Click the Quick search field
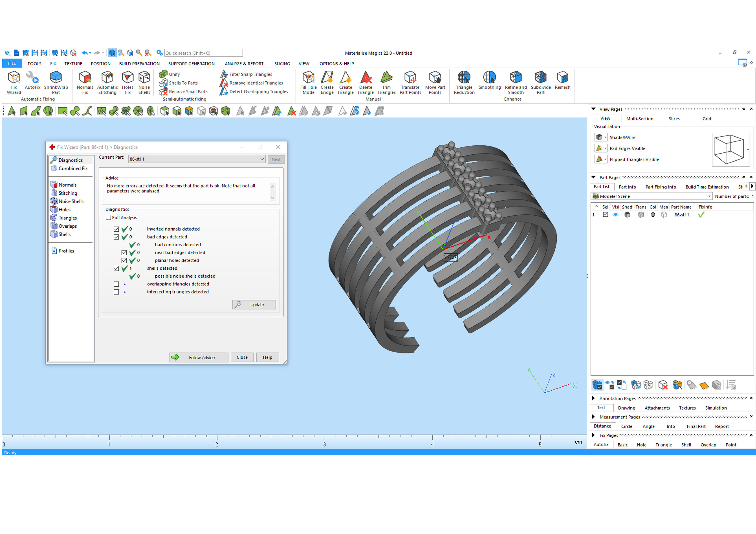This screenshot has height=534, width=756. [203, 53]
